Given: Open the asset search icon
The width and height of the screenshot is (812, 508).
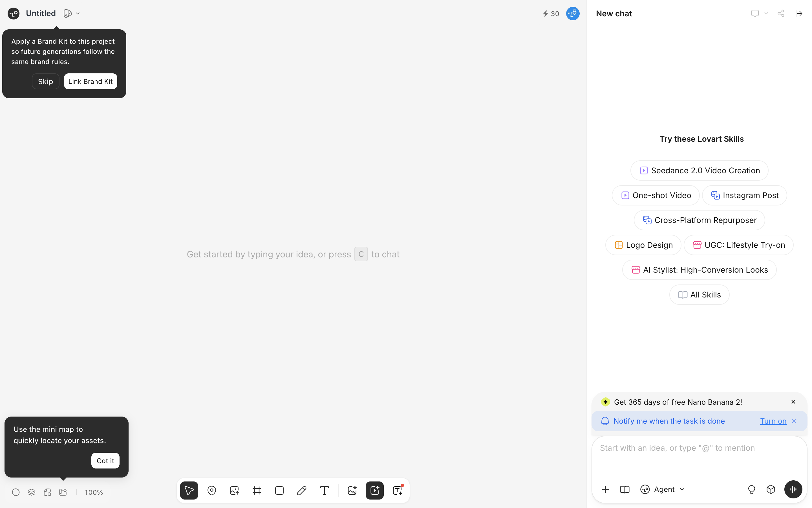Looking at the screenshot, I should click(x=47, y=492).
